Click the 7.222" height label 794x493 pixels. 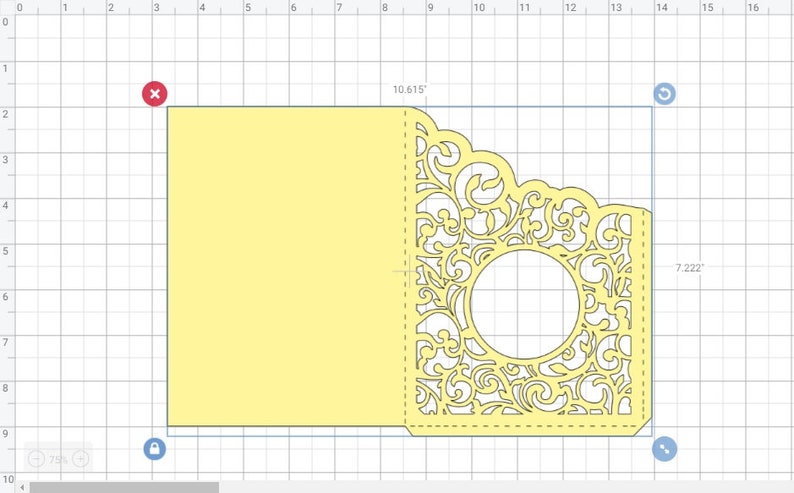click(x=689, y=268)
